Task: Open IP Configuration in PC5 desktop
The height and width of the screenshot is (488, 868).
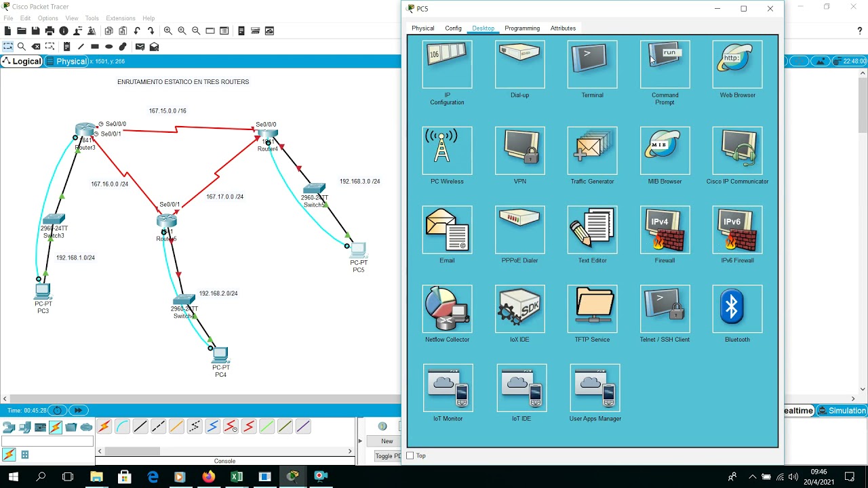Action: point(447,64)
